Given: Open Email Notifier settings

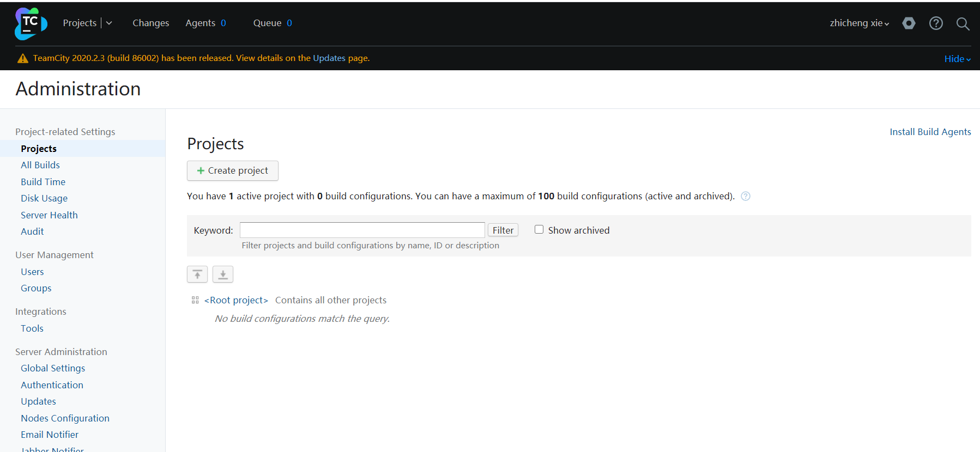Looking at the screenshot, I should point(50,435).
